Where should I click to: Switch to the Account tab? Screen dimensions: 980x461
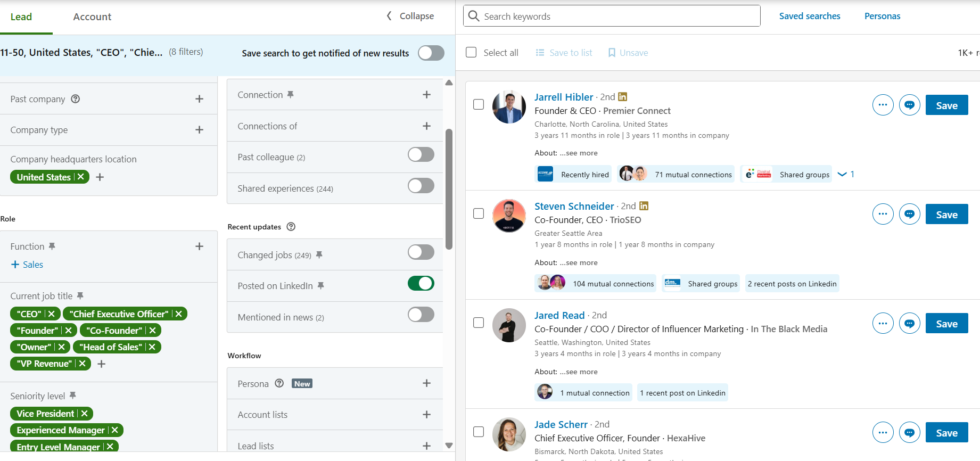[92, 17]
